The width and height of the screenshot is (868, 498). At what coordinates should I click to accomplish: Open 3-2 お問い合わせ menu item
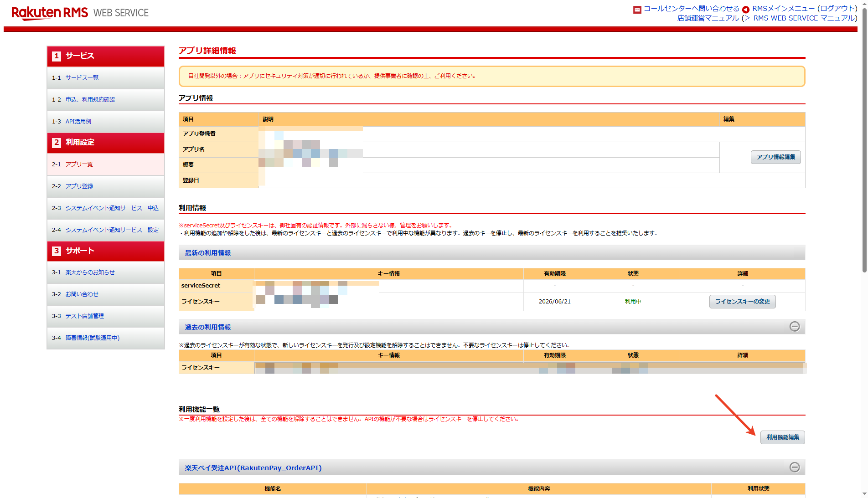(106, 294)
